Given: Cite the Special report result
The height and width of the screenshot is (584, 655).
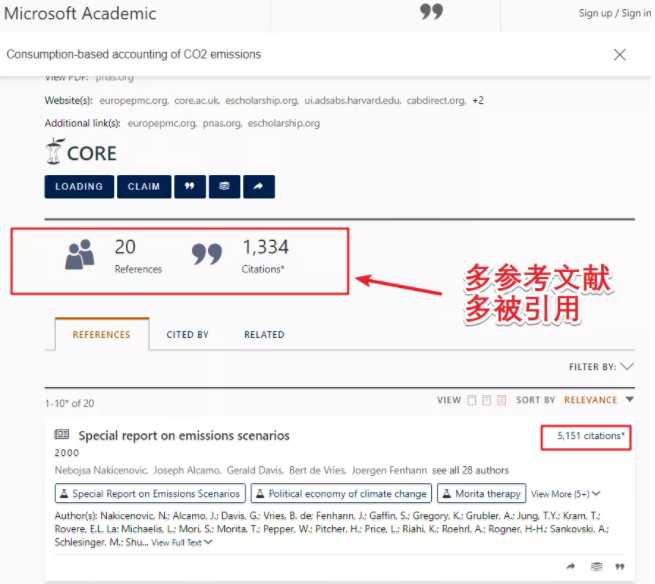Looking at the screenshot, I should click(620, 566).
